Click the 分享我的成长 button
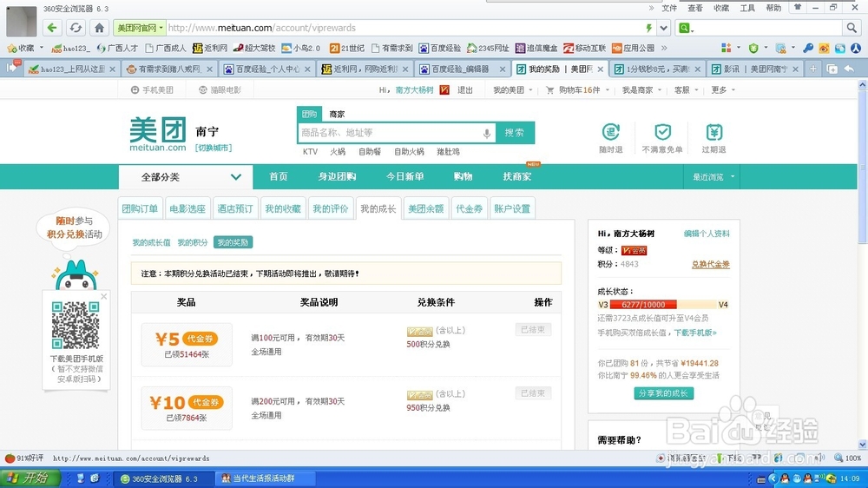The image size is (868, 488). pyautogui.click(x=663, y=393)
